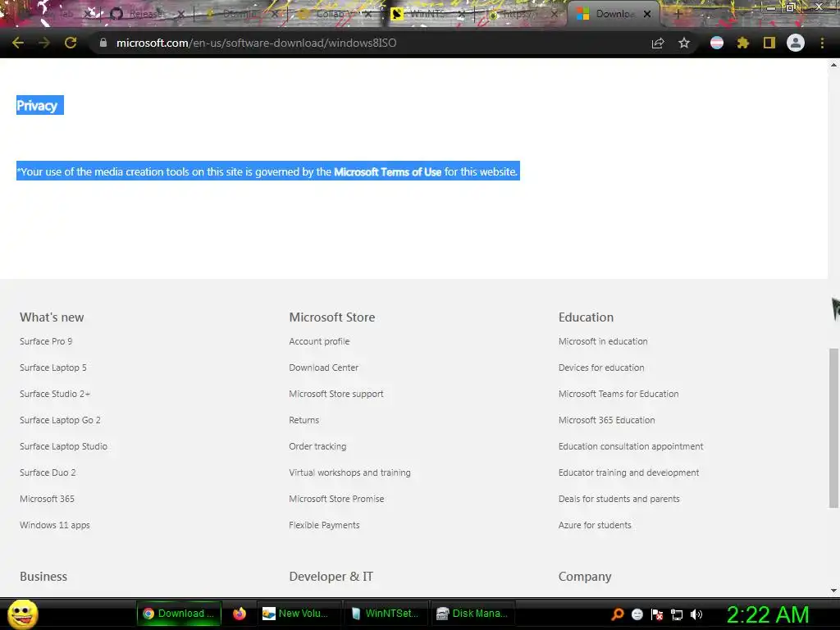
Task: Click the address bar URL field
Action: tap(370, 43)
